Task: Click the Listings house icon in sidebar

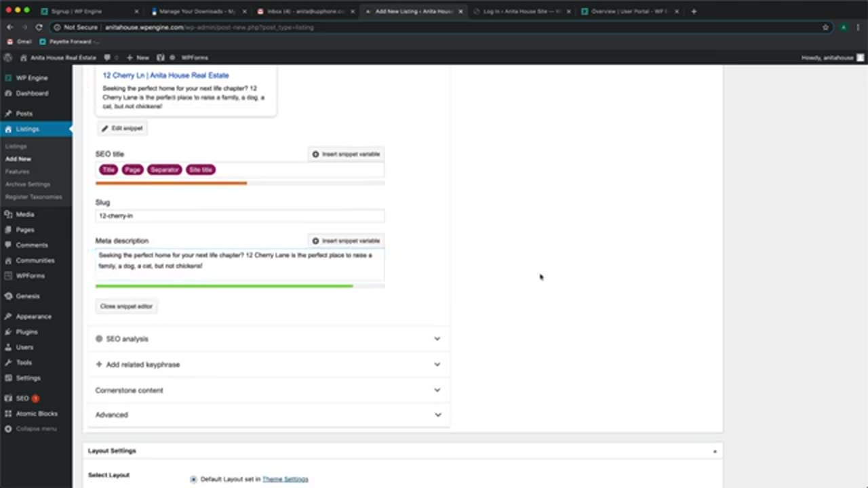Action: pos(8,129)
